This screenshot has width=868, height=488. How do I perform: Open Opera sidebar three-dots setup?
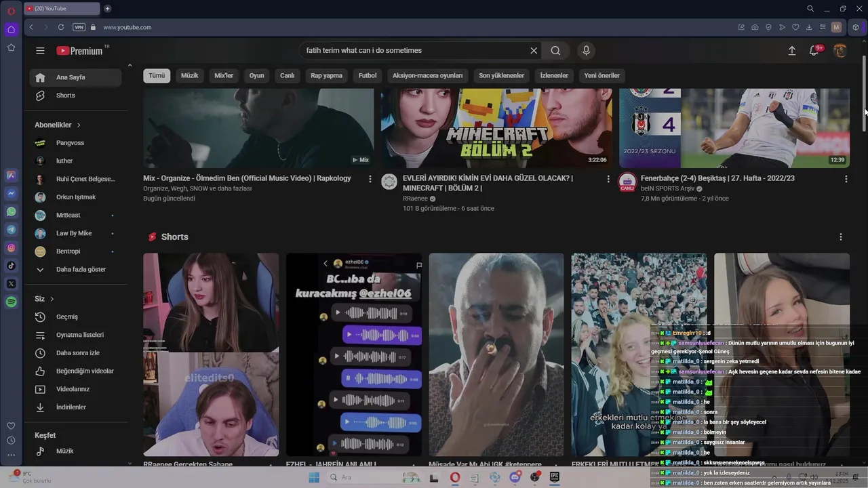pos(11,455)
